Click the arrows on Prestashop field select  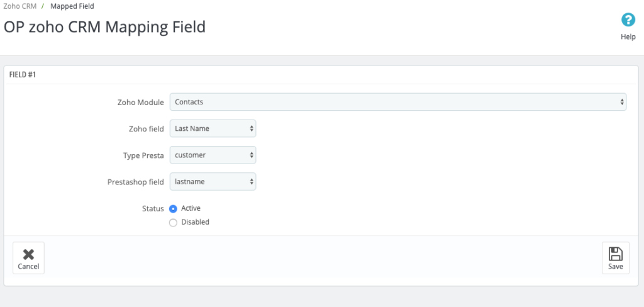point(252,182)
